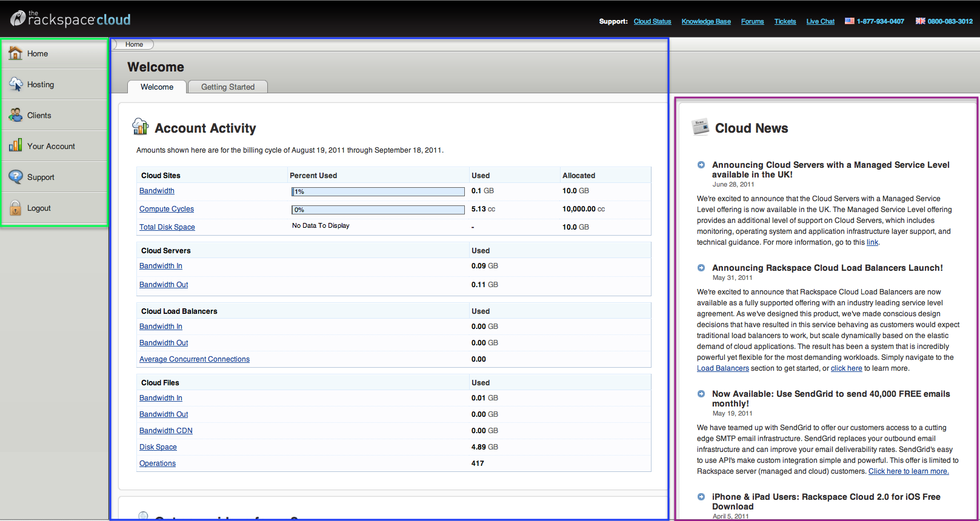
Task: Expand the Cloud Load Balancers Launch news arrow
Action: click(701, 268)
